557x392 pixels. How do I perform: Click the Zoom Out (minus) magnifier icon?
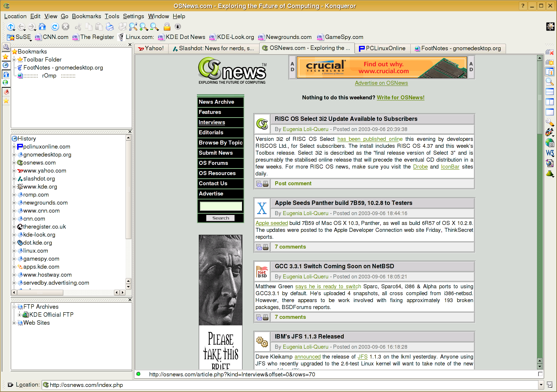[154, 27]
